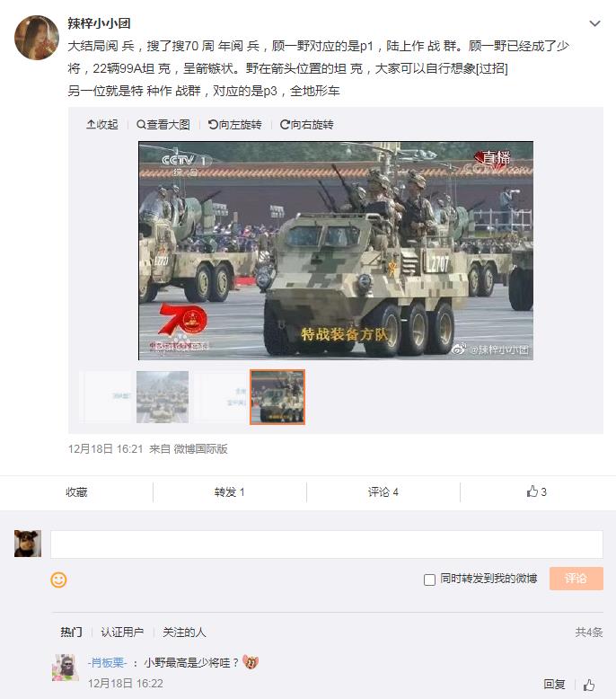Click 转发 1 to repost

pyautogui.click(x=229, y=492)
